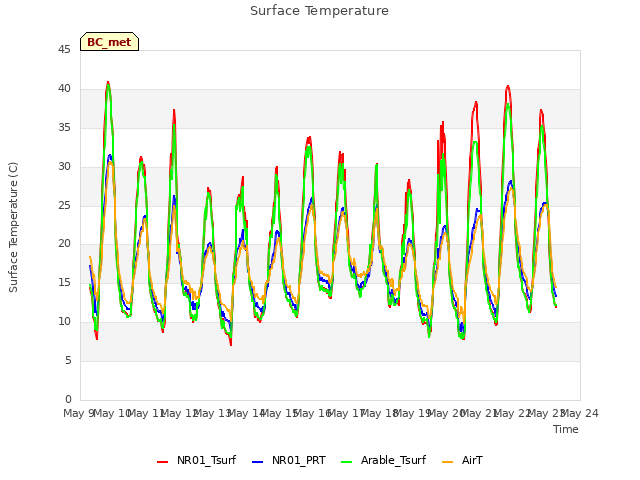Click the y-axis label 45
640x480 pixels.
64,50
